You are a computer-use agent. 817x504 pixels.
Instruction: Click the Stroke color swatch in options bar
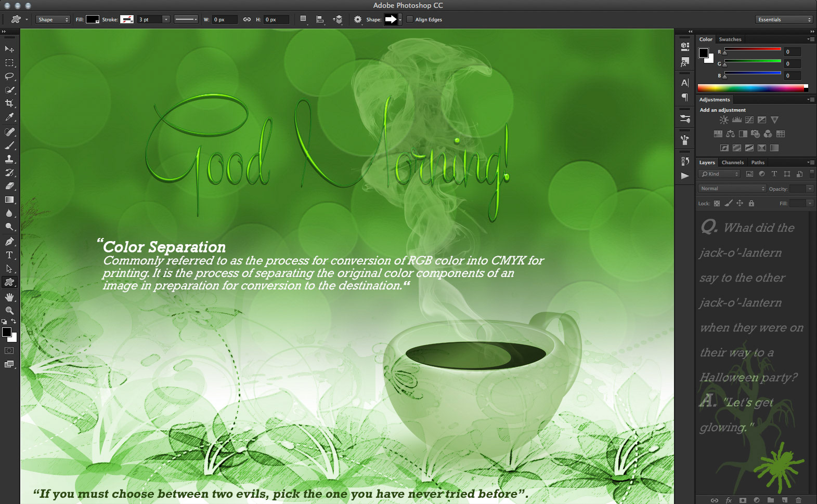[x=127, y=19]
